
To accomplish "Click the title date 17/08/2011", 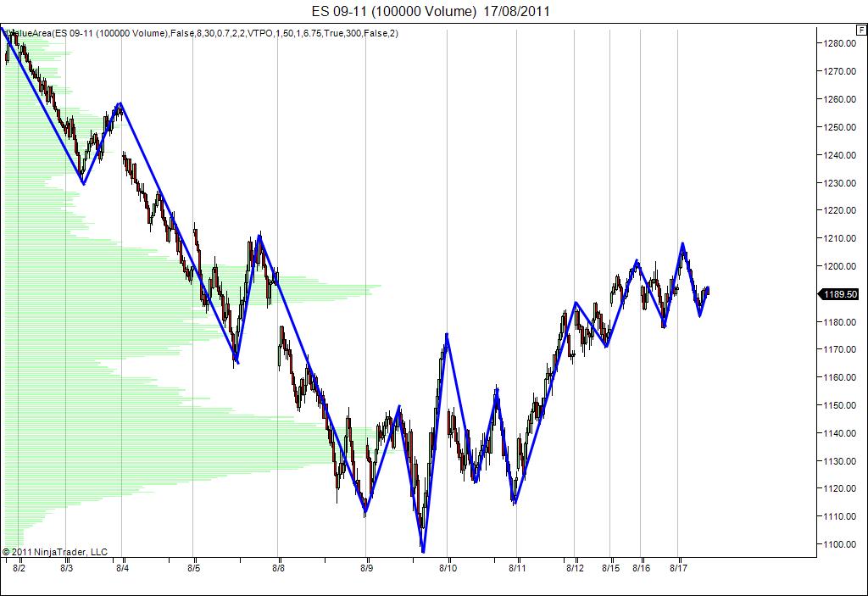I will point(516,12).
